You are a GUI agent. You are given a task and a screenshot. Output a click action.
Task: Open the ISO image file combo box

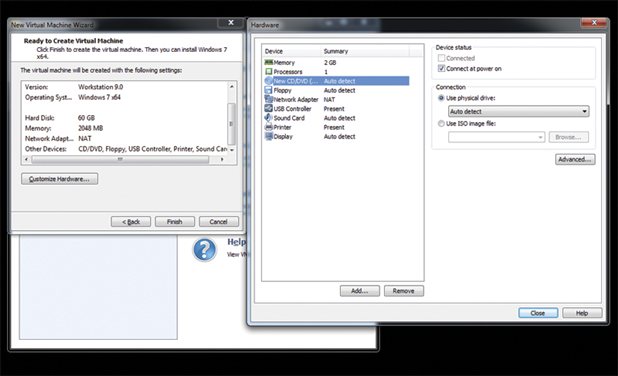(x=497, y=137)
